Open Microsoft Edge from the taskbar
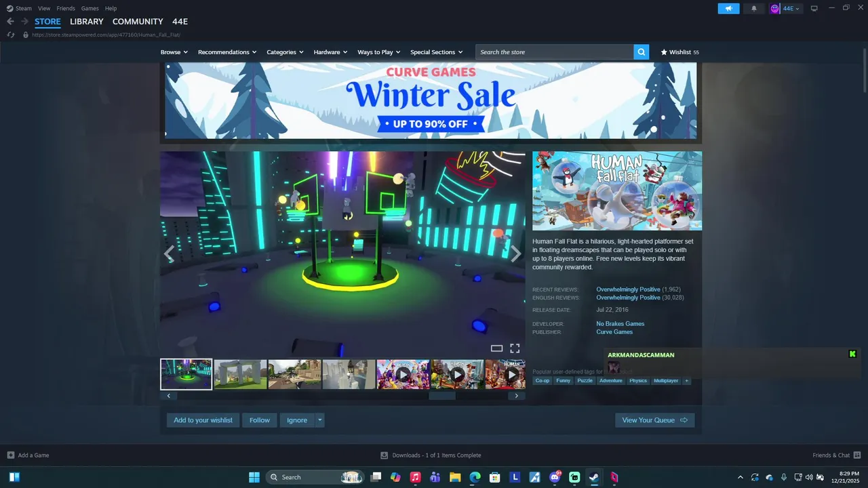The width and height of the screenshot is (868, 488). click(475, 477)
